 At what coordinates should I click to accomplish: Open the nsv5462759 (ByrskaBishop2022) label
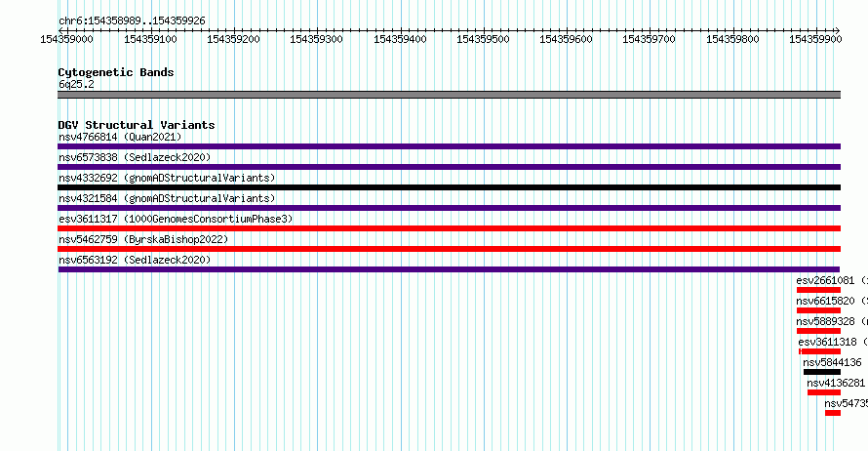point(143,239)
